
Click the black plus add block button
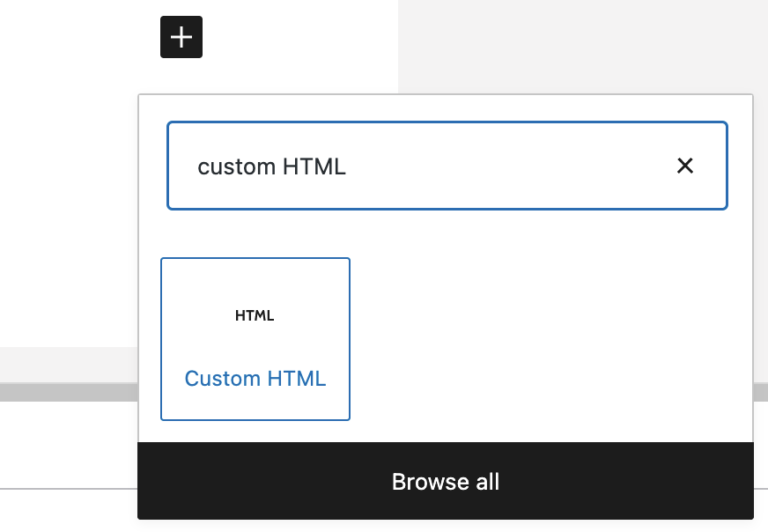[x=181, y=38]
